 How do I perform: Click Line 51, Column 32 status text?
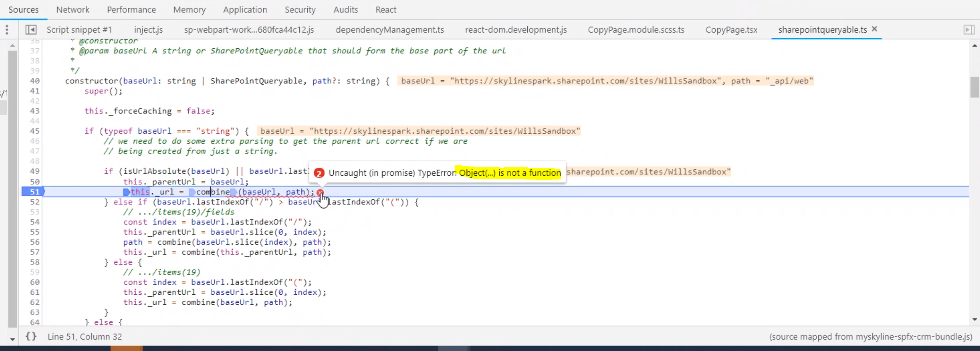coord(85,336)
